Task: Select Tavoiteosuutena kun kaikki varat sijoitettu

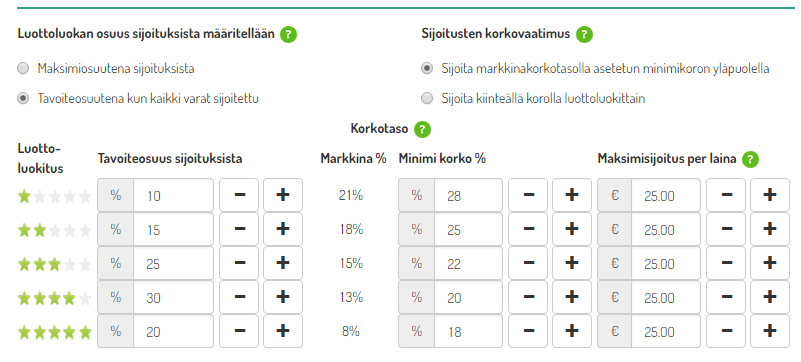Action: [23, 99]
